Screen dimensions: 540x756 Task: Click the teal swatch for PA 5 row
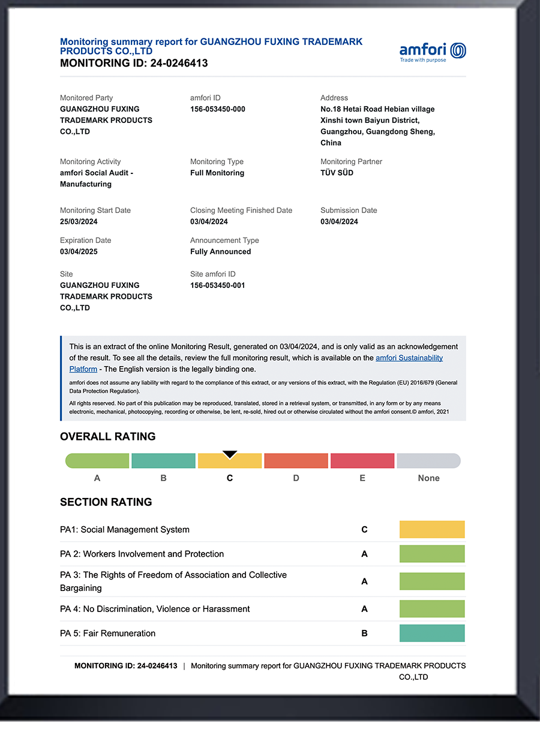point(432,633)
